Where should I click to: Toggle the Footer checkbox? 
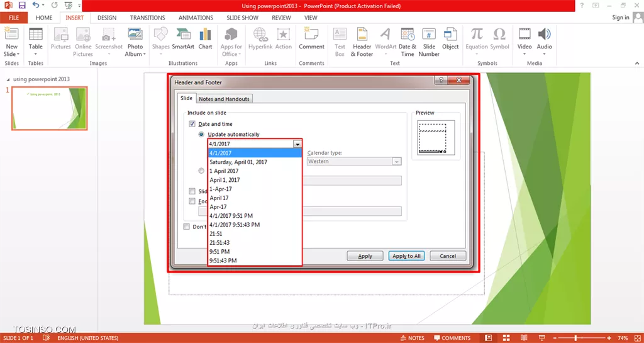(192, 201)
